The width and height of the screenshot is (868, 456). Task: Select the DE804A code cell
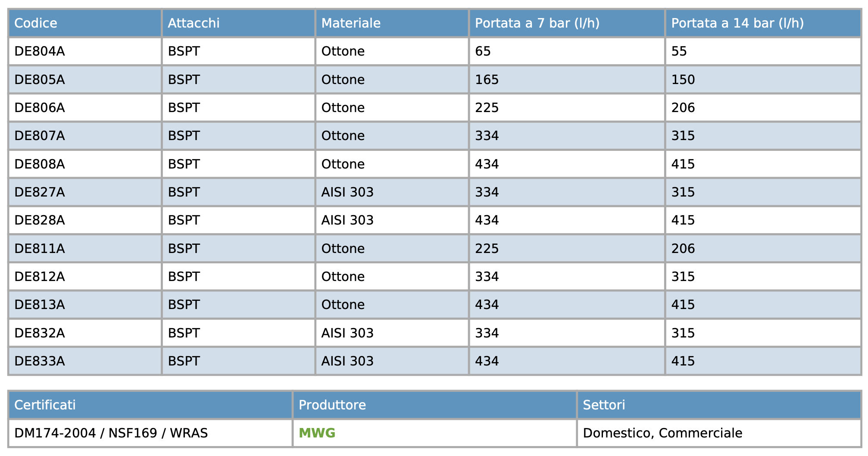tap(40, 51)
